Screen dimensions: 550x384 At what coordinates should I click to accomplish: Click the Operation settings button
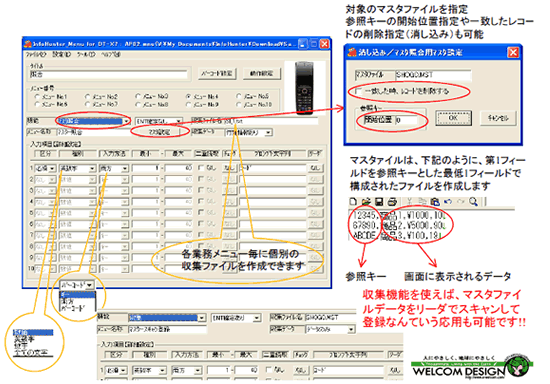[262, 74]
